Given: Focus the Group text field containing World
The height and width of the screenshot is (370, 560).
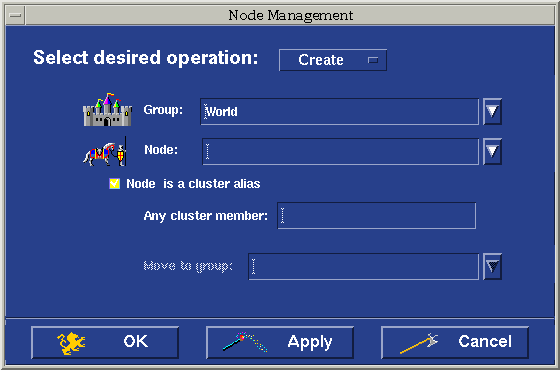Looking at the screenshot, I should pyautogui.click(x=340, y=112).
